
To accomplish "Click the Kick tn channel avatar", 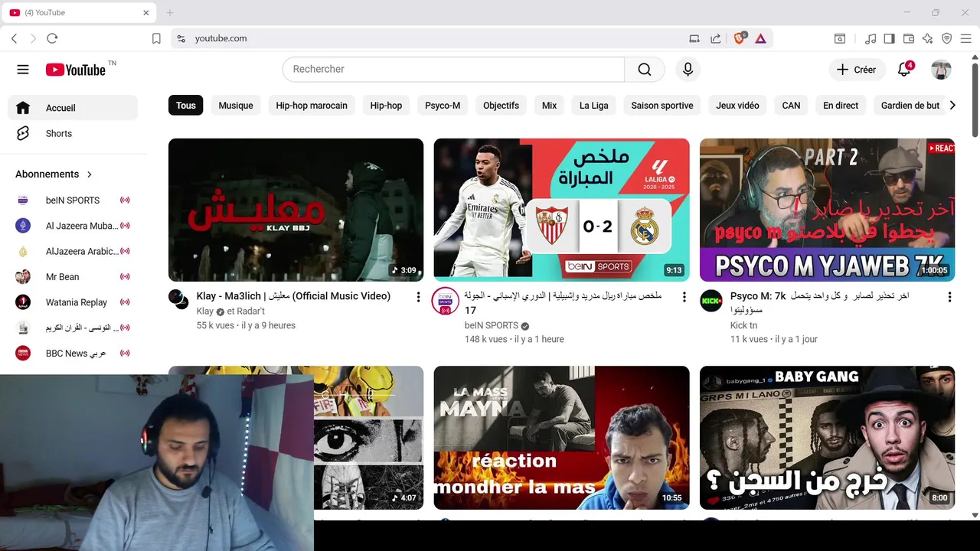I will coord(711,301).
